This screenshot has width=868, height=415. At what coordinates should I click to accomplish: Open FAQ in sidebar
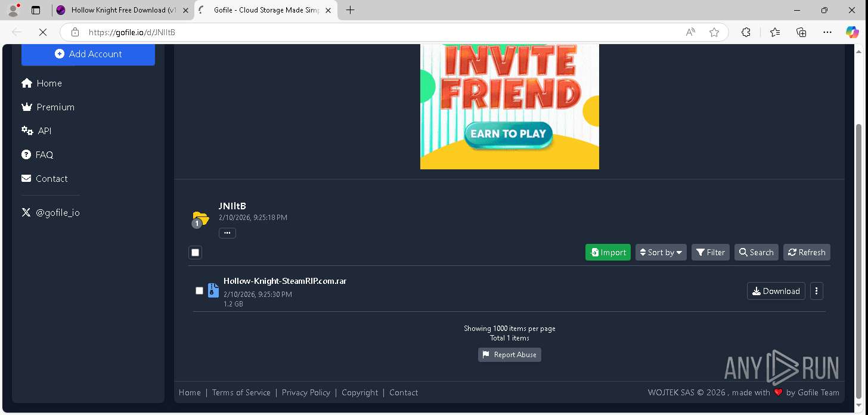pos(38,154)
